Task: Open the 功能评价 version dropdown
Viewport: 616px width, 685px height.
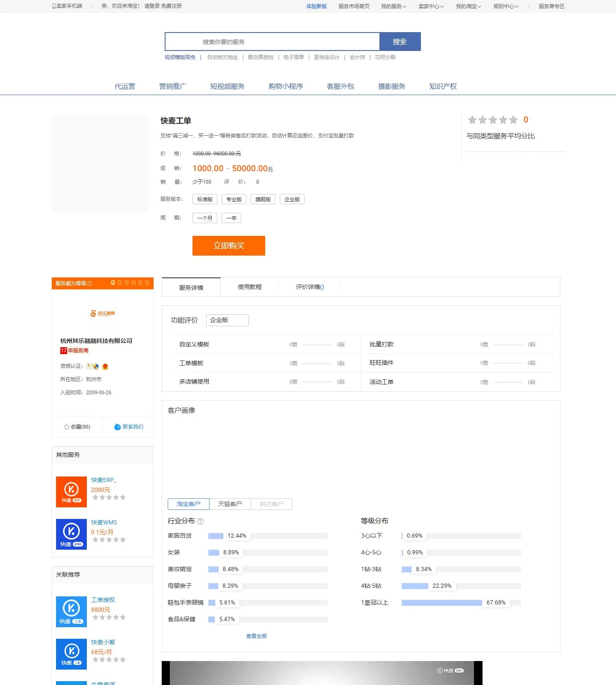Action: coord(228,320)
